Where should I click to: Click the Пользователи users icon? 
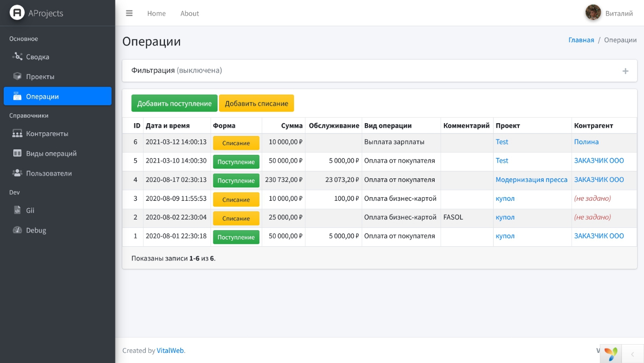point(17,173)
